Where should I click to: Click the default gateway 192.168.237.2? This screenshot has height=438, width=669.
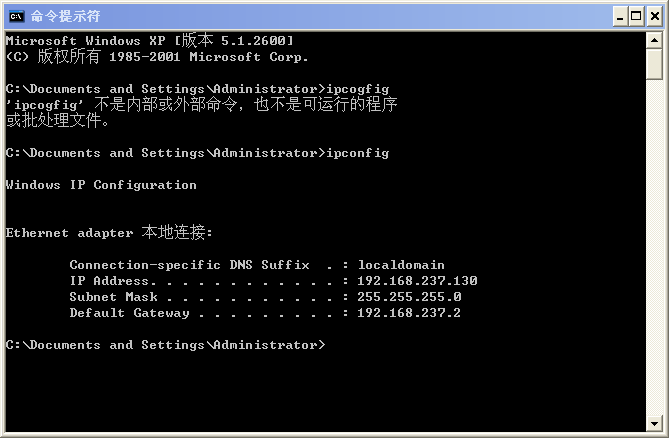coord(409,313)
